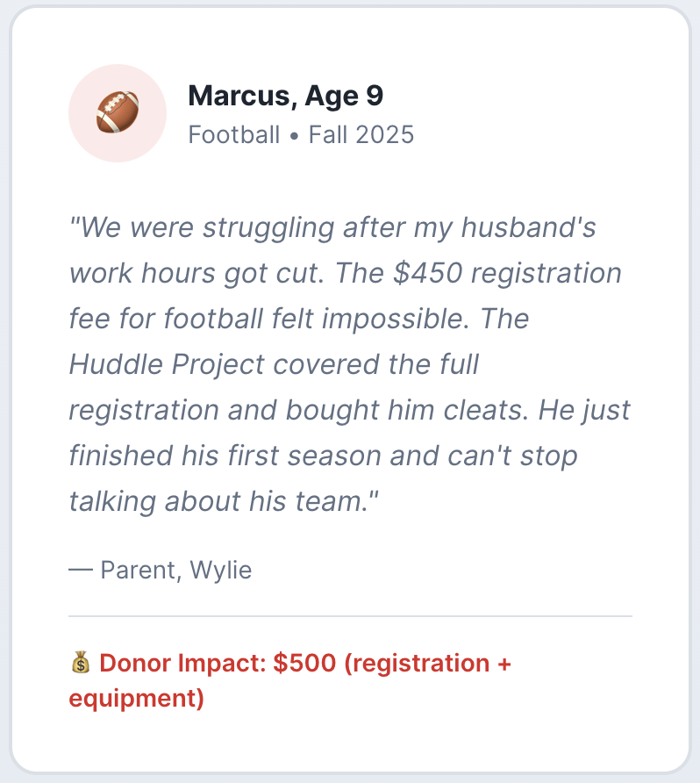Click the "Donor Impact" label

[180, 663]
